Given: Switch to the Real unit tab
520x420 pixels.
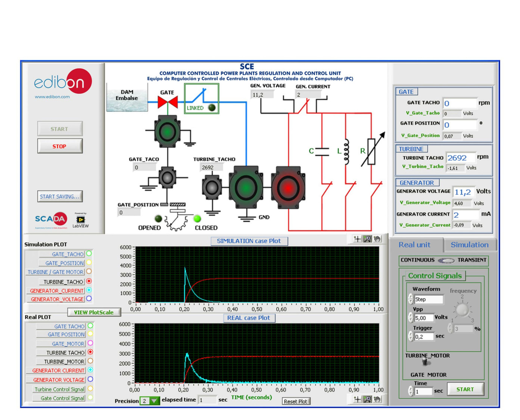Looking at the screenshot, I should pyautogui.click(x=414, y=245).
